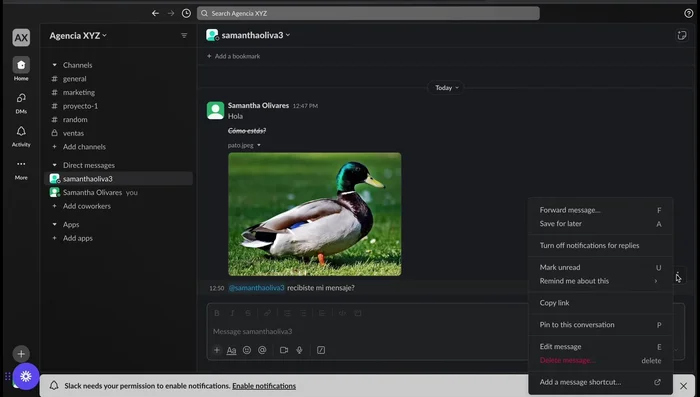Open the help question mark icon
Image resolution: width=700 pixels, height=397 pixels.
688,13
